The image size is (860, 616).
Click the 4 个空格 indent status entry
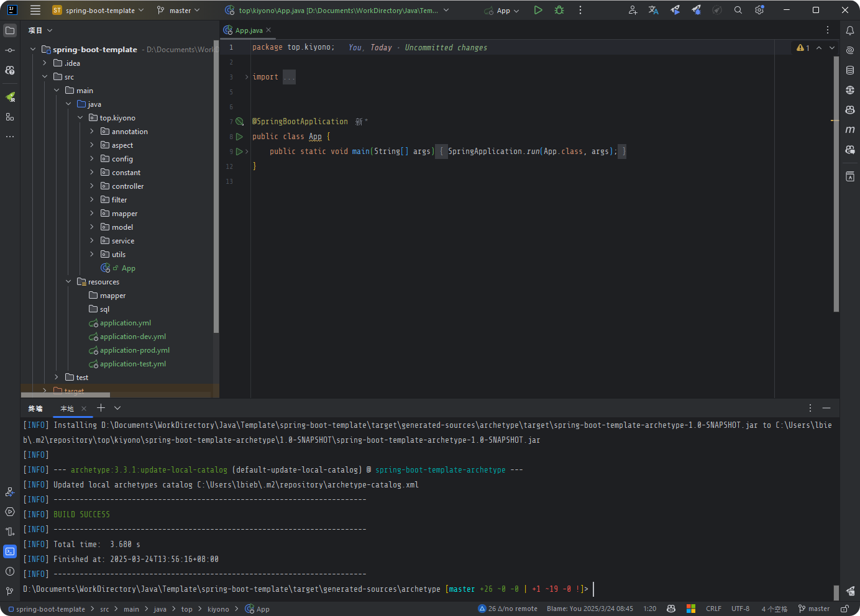coord(774,609)
